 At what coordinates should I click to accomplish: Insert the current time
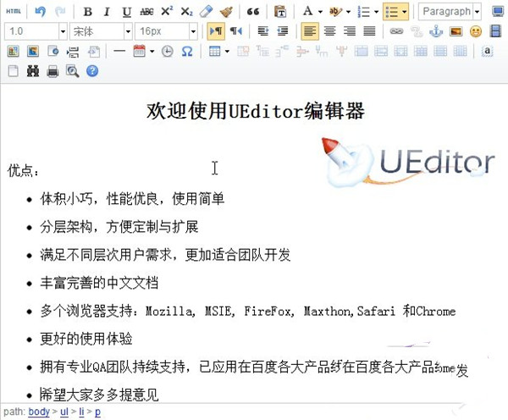pos(167,51)
